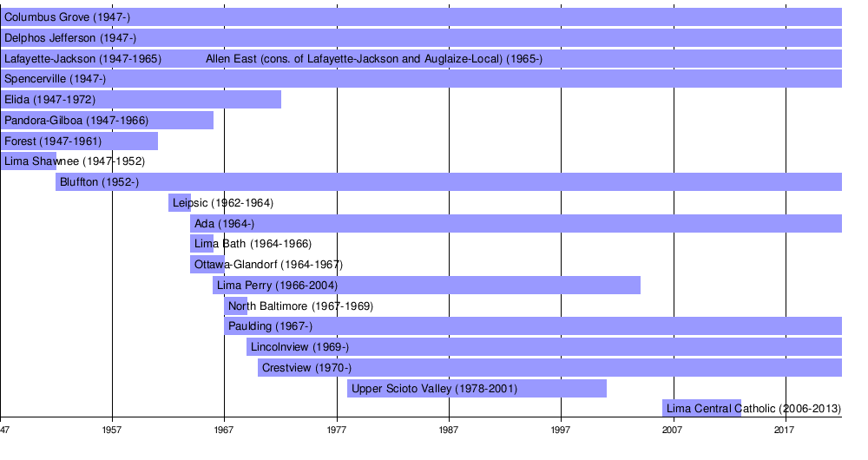Image resolution: width=868 pixels, height=460 pixels.
Task: Click the Ottawa-Glandorf (1964-1967) entry
Action: 207,265
